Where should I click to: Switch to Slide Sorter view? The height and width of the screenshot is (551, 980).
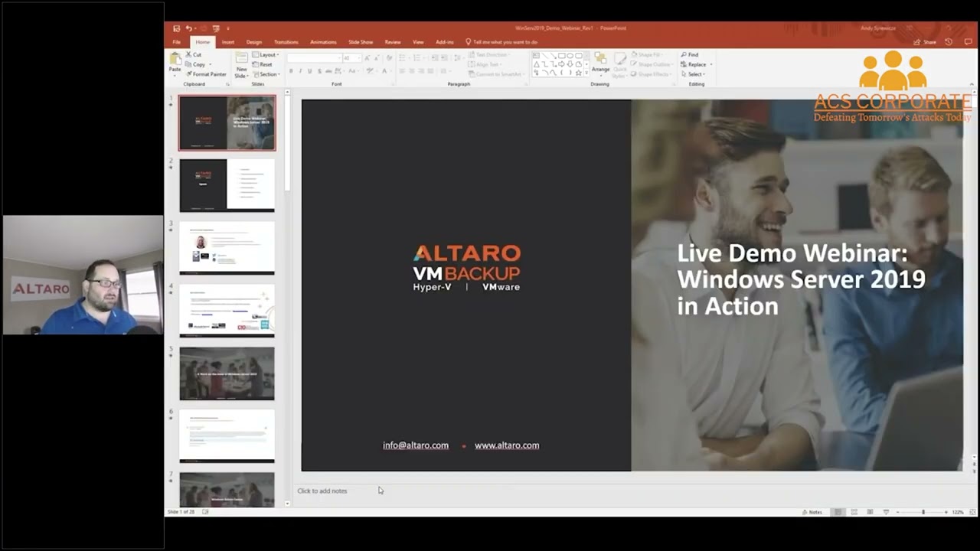coord(854,512)
